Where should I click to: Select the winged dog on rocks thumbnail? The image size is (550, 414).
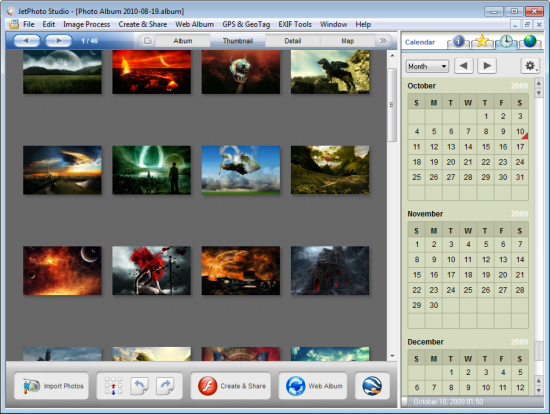[x=330, y=72]
